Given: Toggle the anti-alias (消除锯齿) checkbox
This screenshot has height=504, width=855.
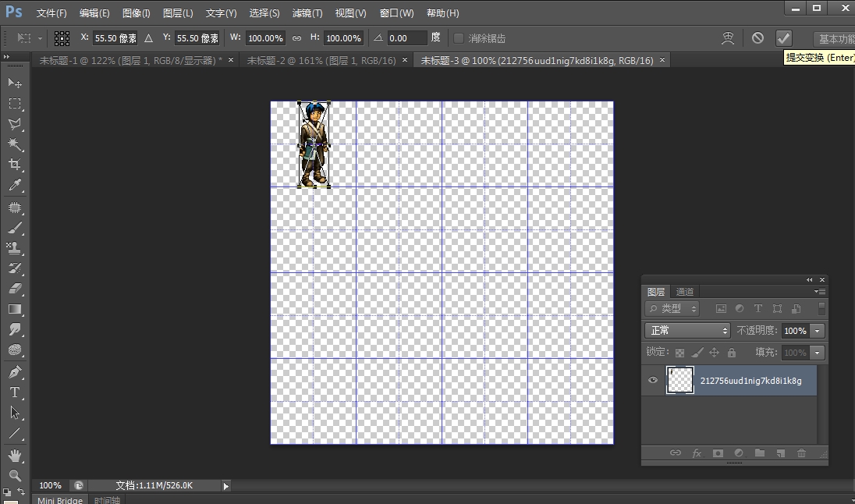Looking at the screenshot, I should [459, 38].
